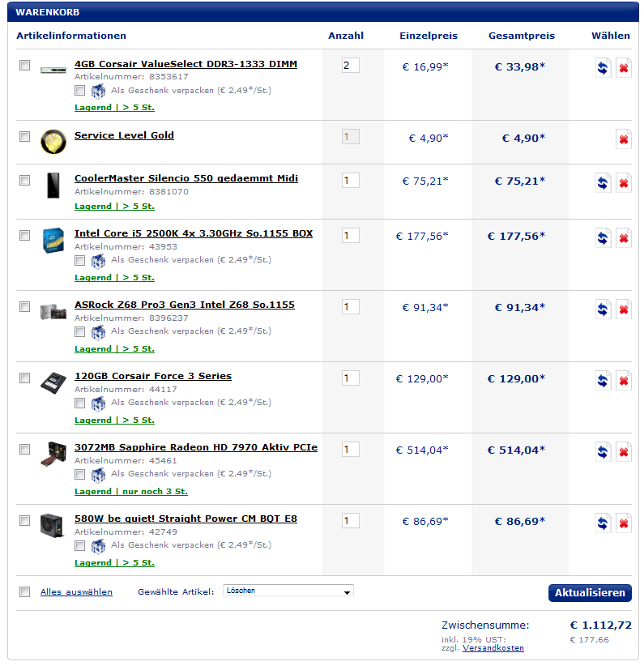Click gift box icon under Intel Core i5
This screenshot has height=666, width=644.
tap(98, 260)
